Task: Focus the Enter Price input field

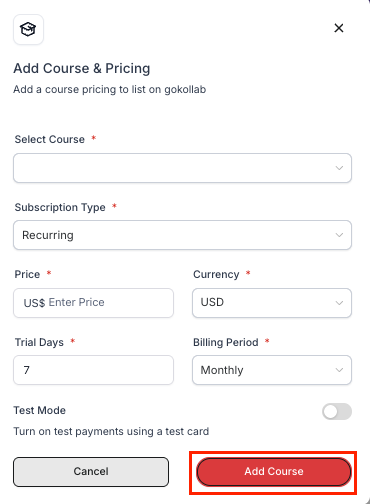Action: click(x=93, y=303)
